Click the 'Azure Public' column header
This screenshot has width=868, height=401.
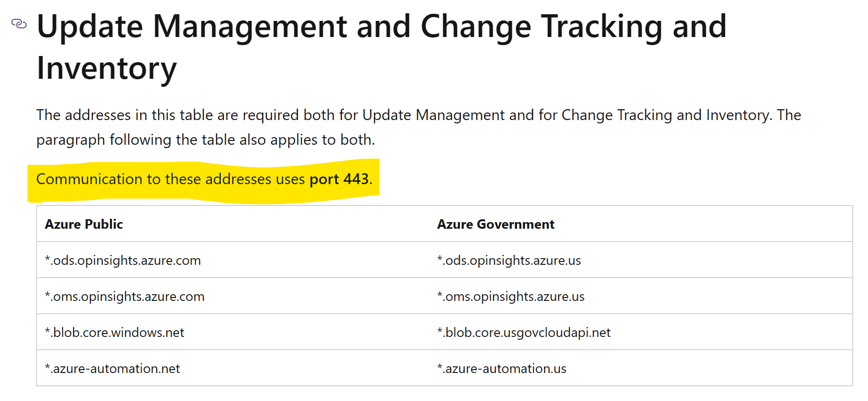(x=84, y=224)
